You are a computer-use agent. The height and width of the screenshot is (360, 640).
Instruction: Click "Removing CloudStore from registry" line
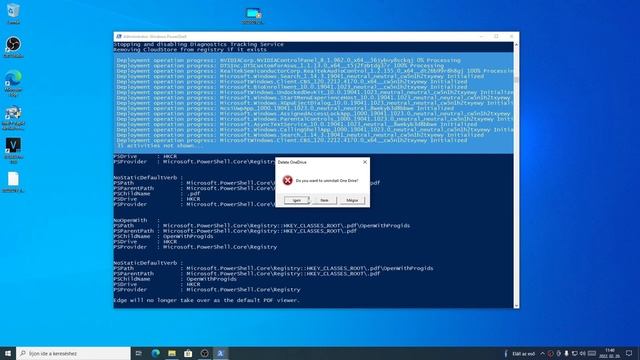point(190,49)
